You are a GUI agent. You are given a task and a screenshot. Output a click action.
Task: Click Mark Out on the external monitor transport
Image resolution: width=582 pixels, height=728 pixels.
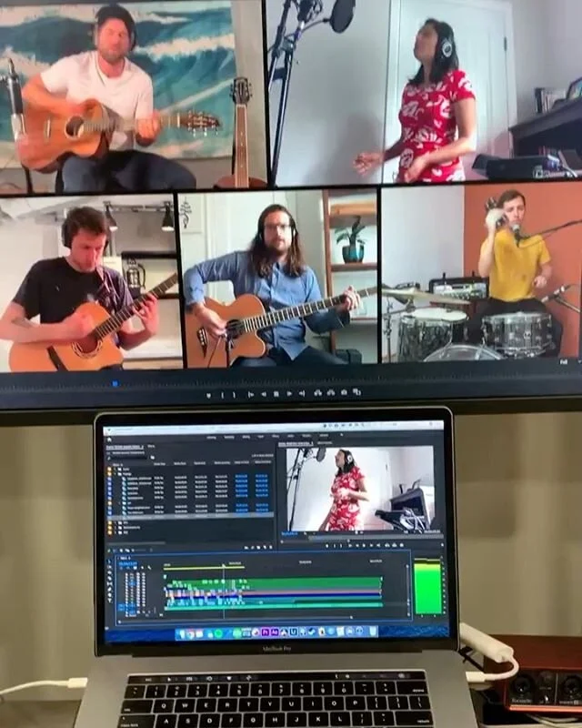[x=234, y=395]
